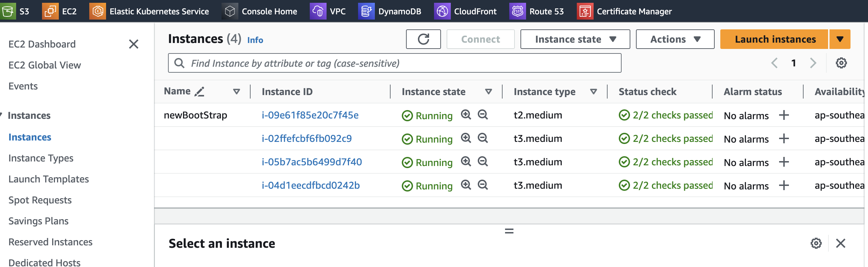The height and width of the screenshot is (267, 868).
Task: Grab the details panel resize handle
Action: click(x=509, y=231)
